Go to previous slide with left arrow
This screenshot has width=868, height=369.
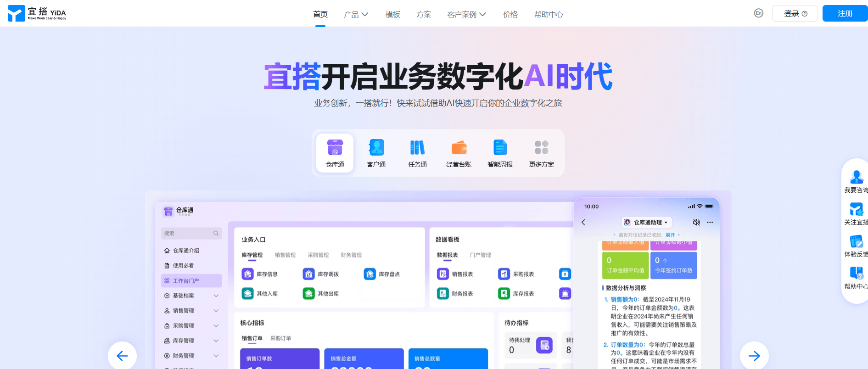pos(122,356)
